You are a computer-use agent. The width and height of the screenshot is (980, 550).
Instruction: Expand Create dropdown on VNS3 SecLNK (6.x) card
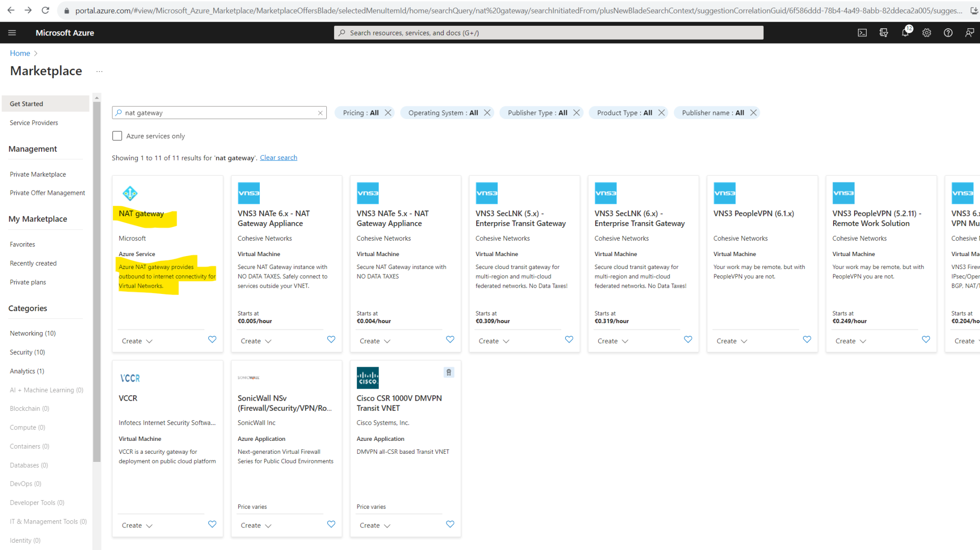click(613, 341)
